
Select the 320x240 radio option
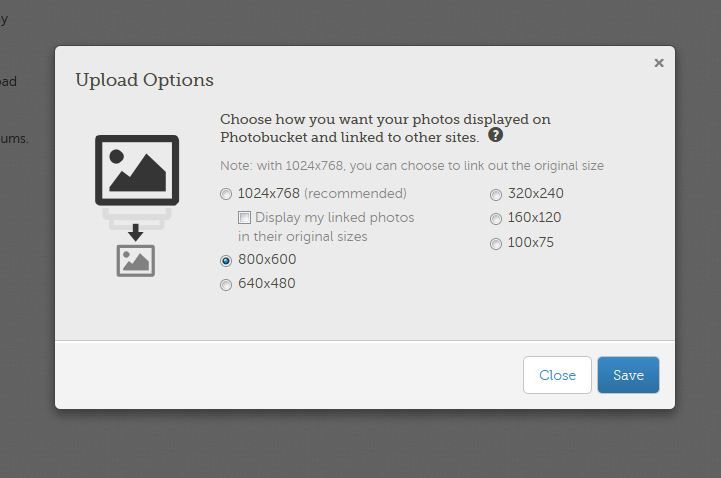click(x=496, y=195)
